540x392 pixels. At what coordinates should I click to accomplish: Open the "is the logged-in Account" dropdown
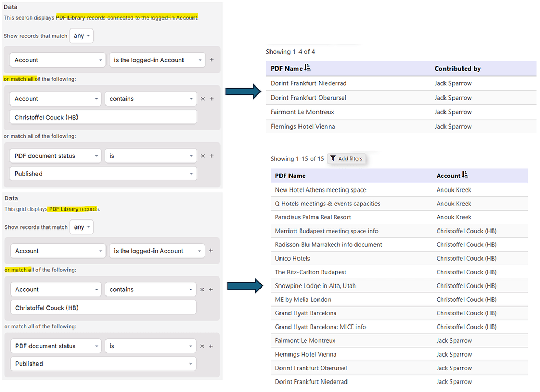pos(157,60)
